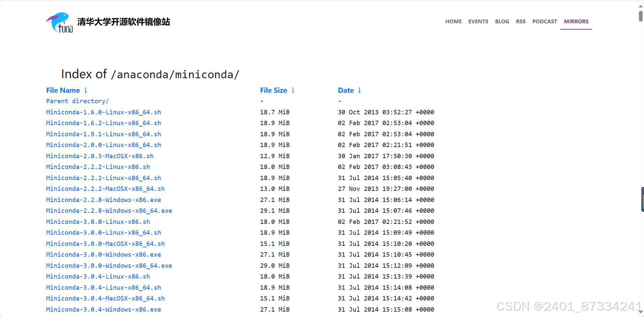Viewport: 644px width, 317px height.
Task: Select date '31 Jul 2014 15:13:39 +0000'
Action: click(386, 277)
